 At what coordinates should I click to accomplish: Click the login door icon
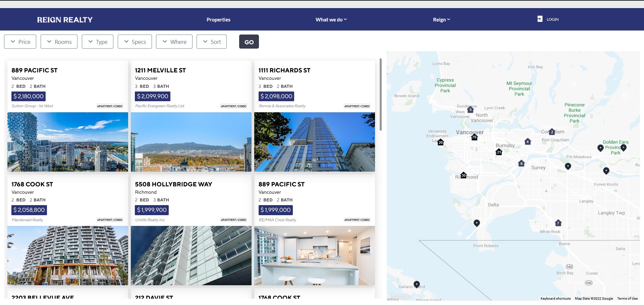pos(540,19)
